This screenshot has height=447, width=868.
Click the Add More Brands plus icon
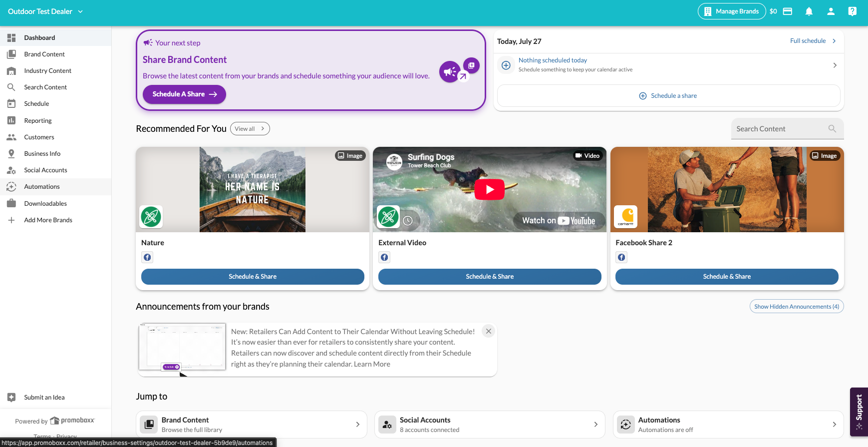[x=11, y=220]
